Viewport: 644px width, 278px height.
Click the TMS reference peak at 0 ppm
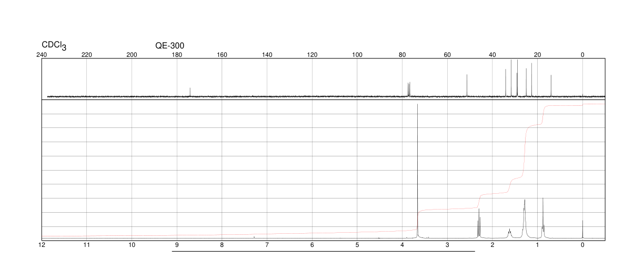(582, 230)
